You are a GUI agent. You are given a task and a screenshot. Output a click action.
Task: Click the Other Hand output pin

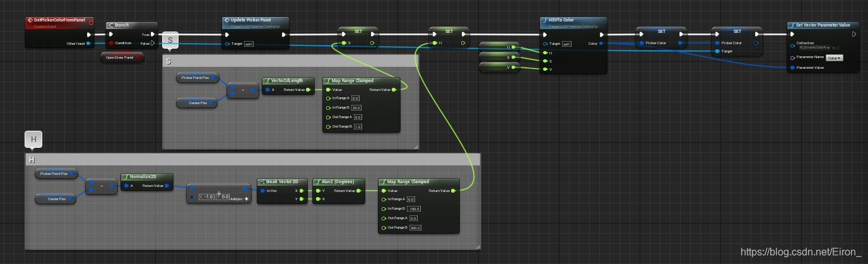[x=89, y=44]
